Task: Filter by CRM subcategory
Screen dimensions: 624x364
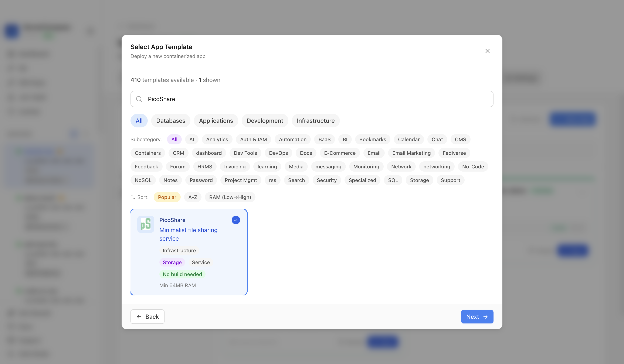Action: (x=178, y=153)
